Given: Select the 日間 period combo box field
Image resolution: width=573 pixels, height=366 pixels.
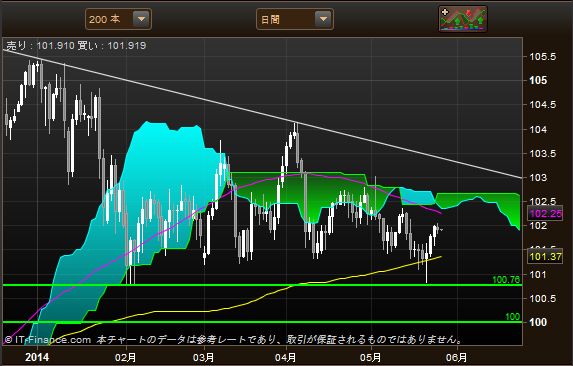Looking at the screenshot, I should tap(295, 19).
